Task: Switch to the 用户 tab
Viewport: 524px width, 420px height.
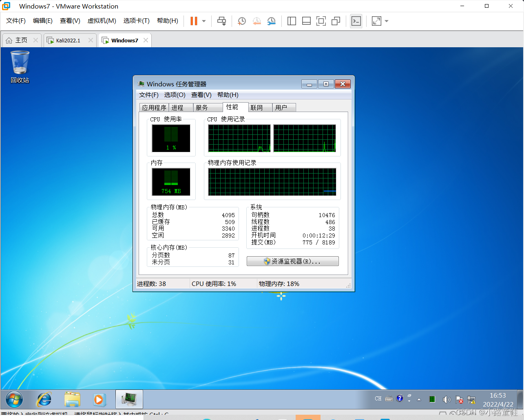Action: [284, 108]
